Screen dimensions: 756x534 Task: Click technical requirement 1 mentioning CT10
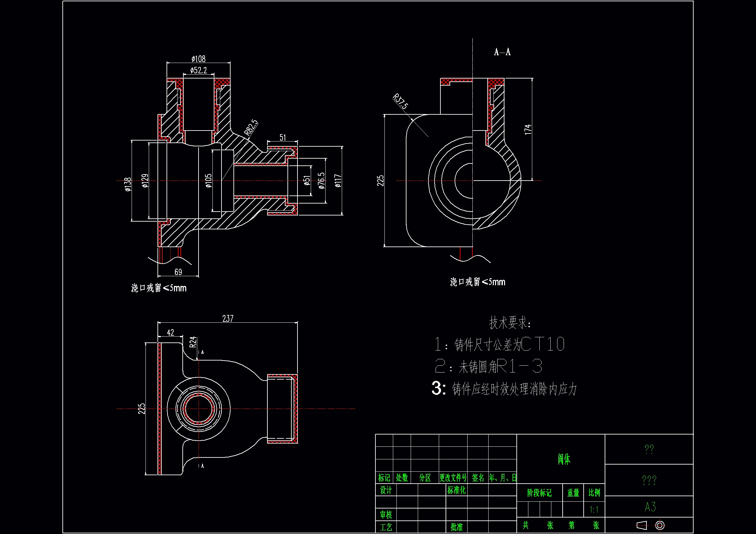pos(500,344)
